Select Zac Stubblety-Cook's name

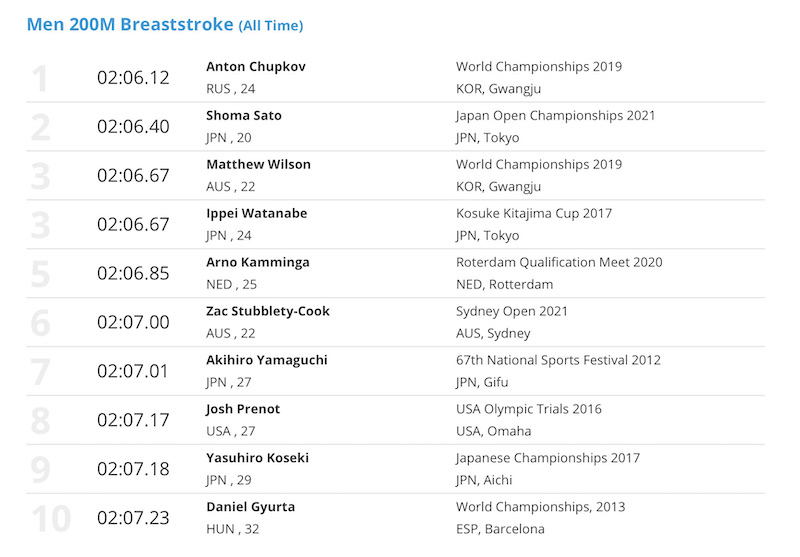pos(267,312)
